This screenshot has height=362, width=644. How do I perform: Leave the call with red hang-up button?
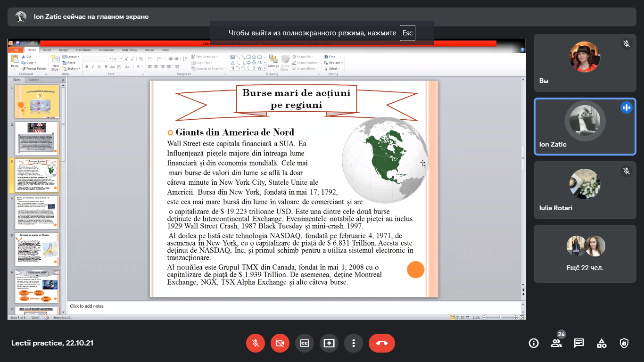[x=382, y=343]
